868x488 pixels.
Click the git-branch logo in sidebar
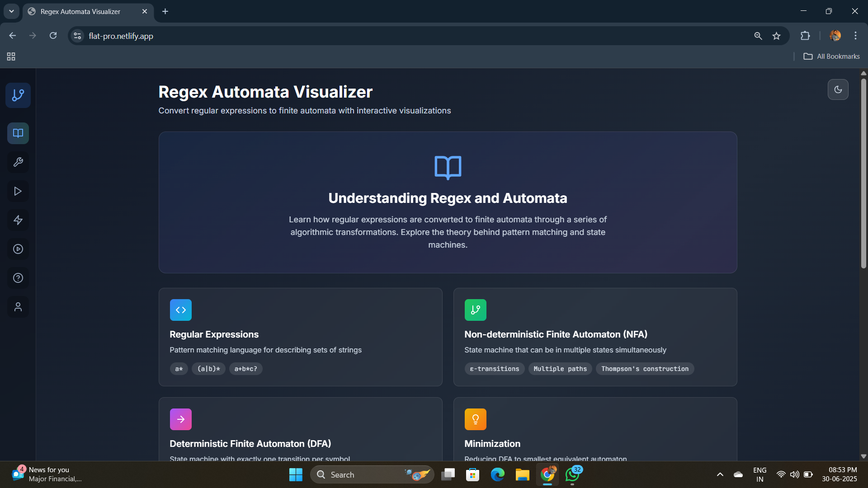(18, 95)
